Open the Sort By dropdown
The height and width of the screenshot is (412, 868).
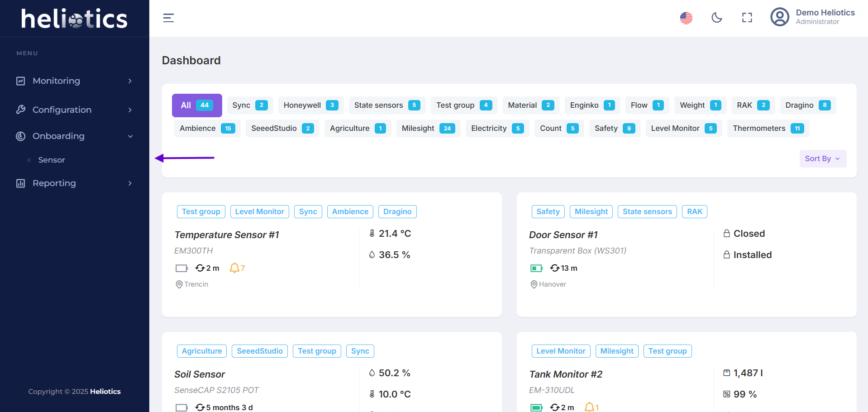click(x=823, y=158)
